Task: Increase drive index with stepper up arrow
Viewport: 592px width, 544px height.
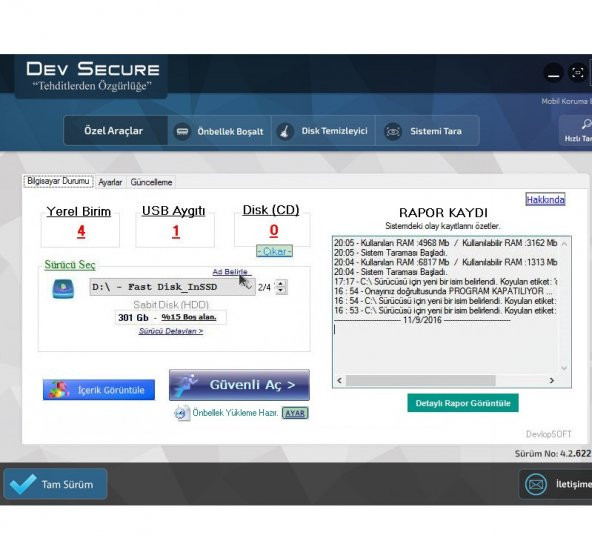Action: click(x=281, y=283)
